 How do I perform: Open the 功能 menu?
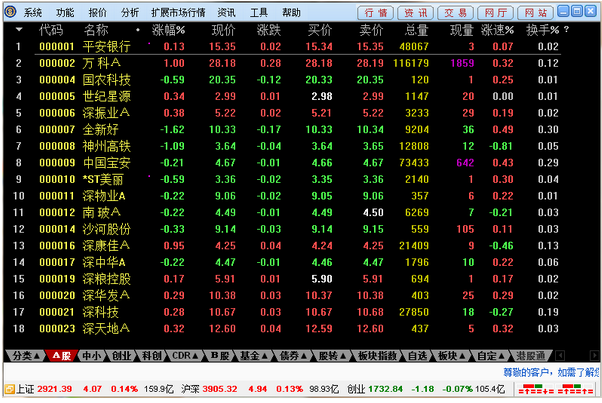click(65, 13)
